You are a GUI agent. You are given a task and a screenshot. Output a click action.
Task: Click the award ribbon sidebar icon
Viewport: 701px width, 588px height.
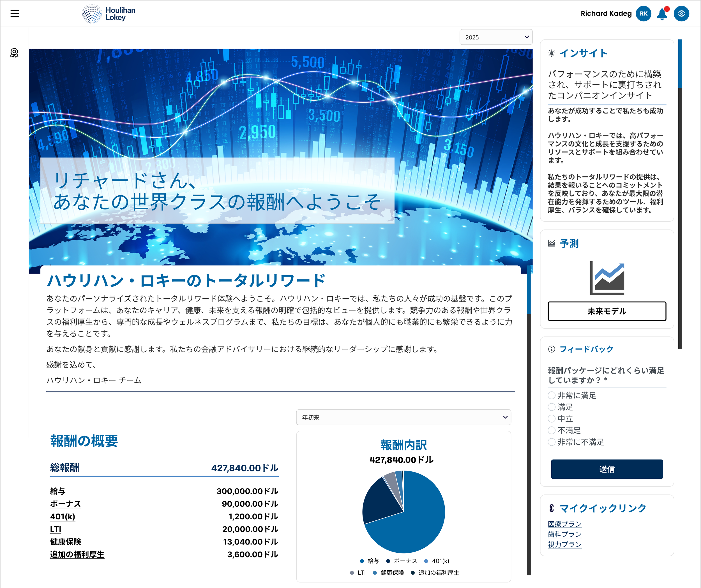coord(14,53)
